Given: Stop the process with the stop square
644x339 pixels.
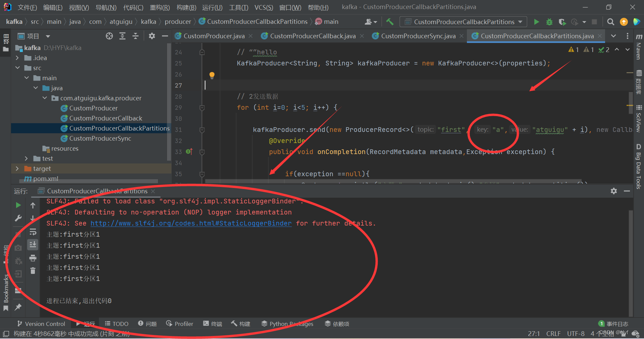Looking at the screenshot, I should tap(594, 22).
